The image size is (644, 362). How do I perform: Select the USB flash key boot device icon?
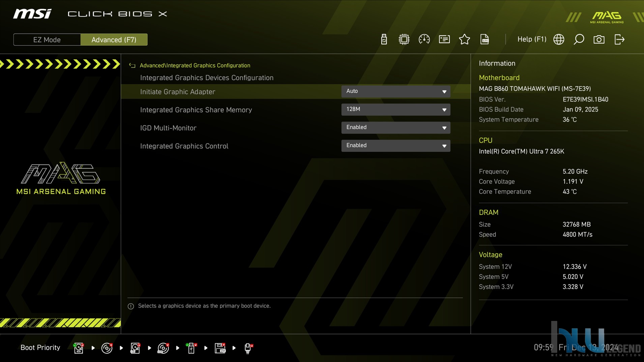pos(191,348)
